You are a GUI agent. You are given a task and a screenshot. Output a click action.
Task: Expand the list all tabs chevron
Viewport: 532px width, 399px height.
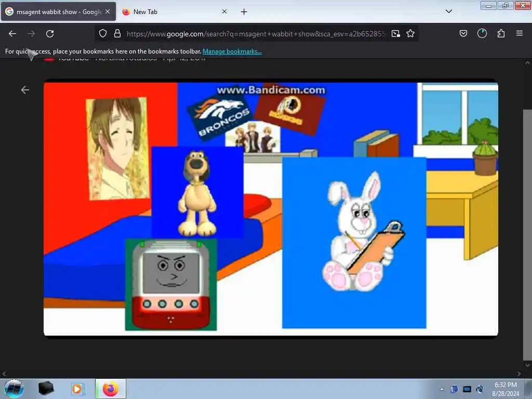449,11
